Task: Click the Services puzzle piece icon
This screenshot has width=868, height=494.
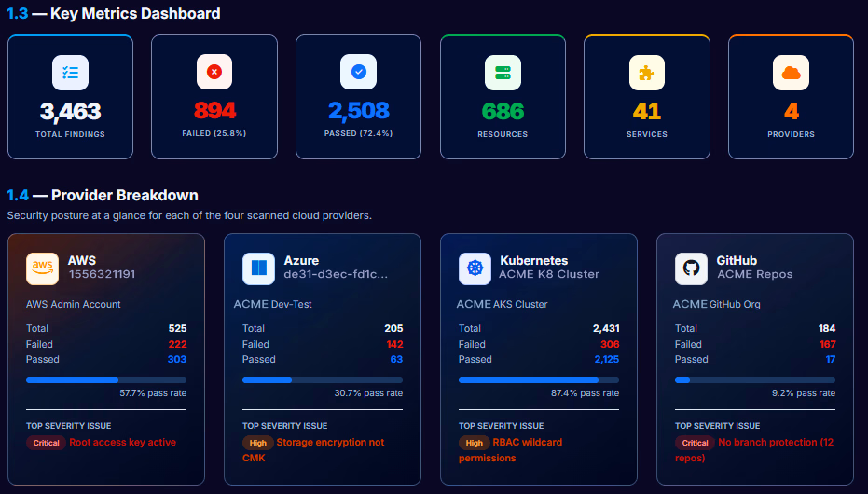Action: click(x=647, y=73)
